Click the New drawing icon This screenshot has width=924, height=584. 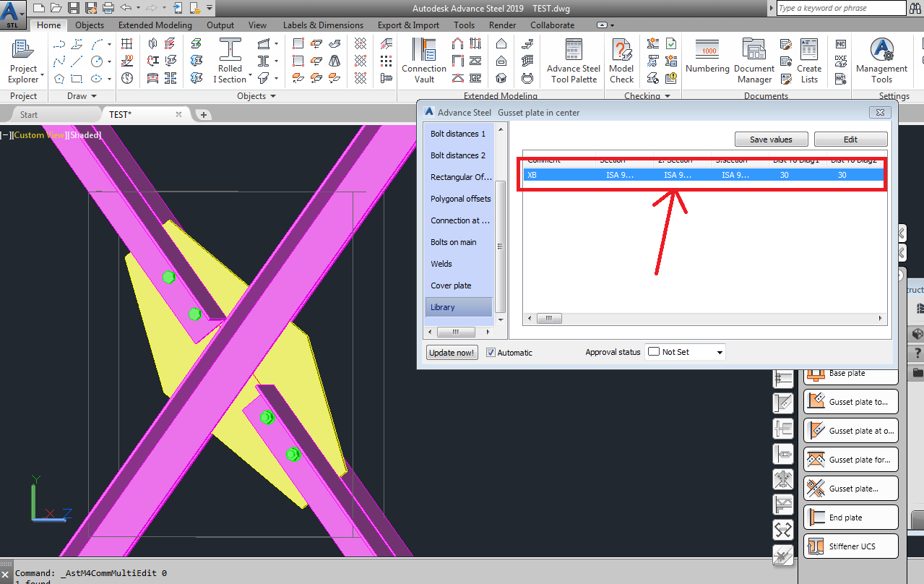coord(39,8)
